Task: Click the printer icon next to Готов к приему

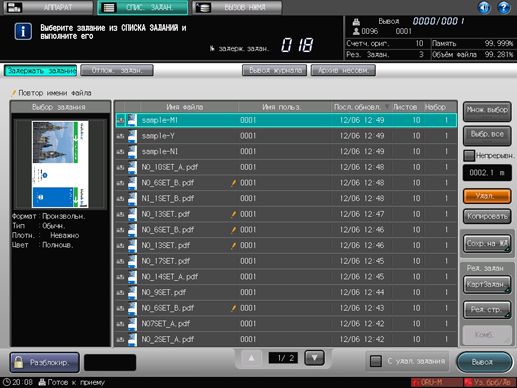Action: click(42, 382)
